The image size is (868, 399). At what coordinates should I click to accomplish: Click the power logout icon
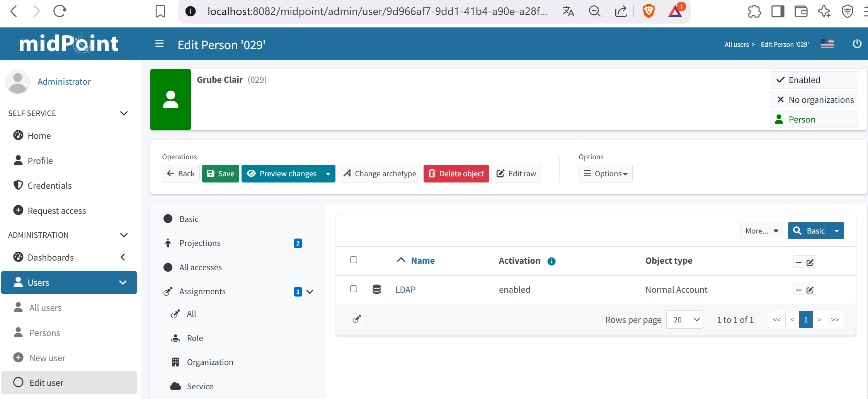[x=857, y=44]
